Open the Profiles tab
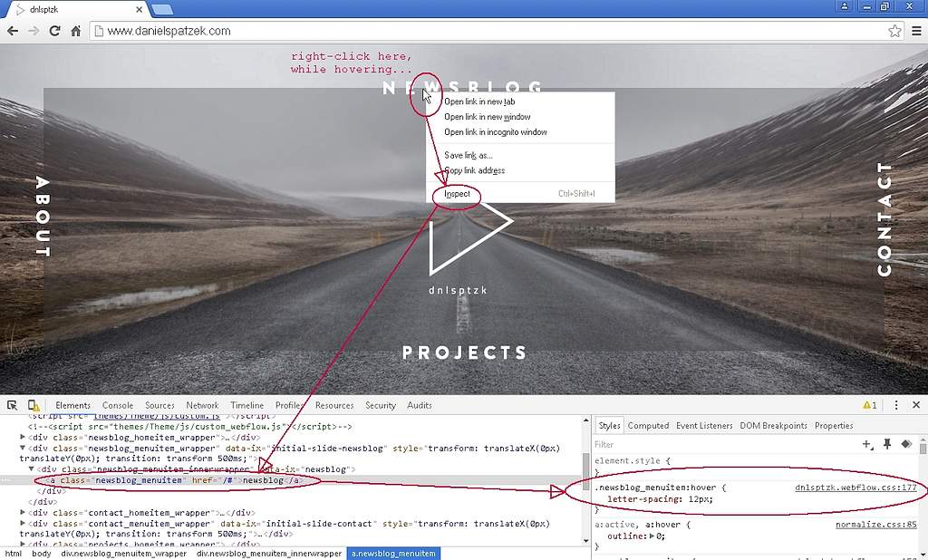 [x=289, y=405]
